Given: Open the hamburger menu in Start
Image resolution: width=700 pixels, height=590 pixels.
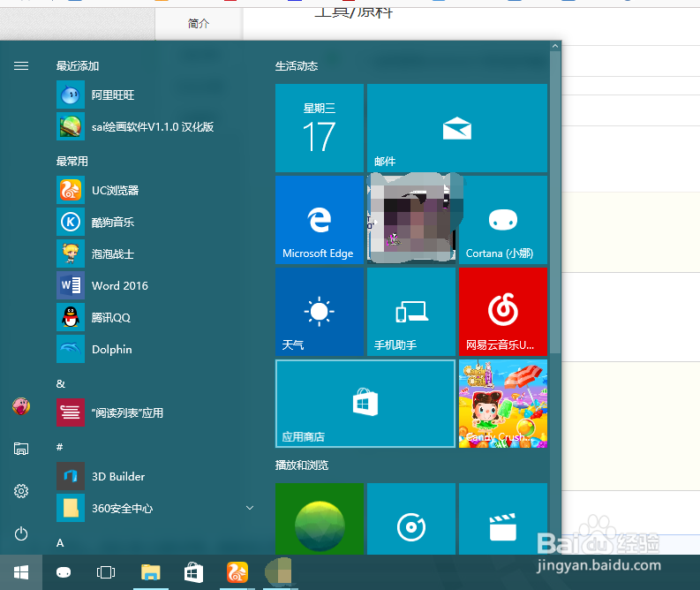Looking at the screenshot, I should pos(21,66).
